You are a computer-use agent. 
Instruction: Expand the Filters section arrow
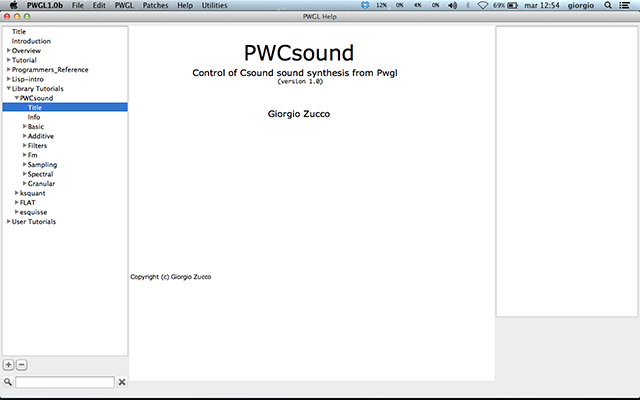tap(24, 145)
